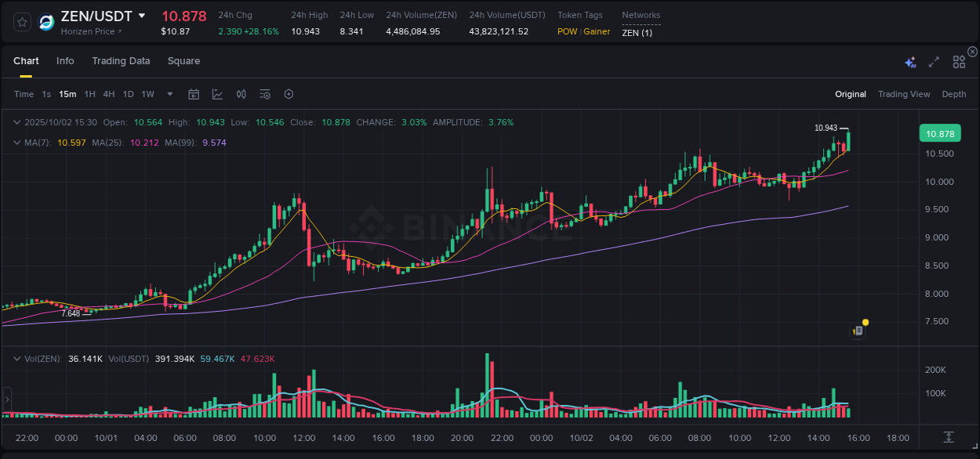Screen dimensions: 980x459
Task: Open the extra time intervals dropdown
Action: (169, 94)
